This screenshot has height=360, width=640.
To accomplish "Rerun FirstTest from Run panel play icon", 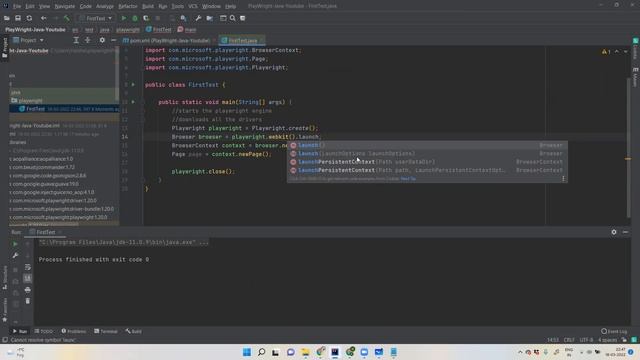I will 15,244.
